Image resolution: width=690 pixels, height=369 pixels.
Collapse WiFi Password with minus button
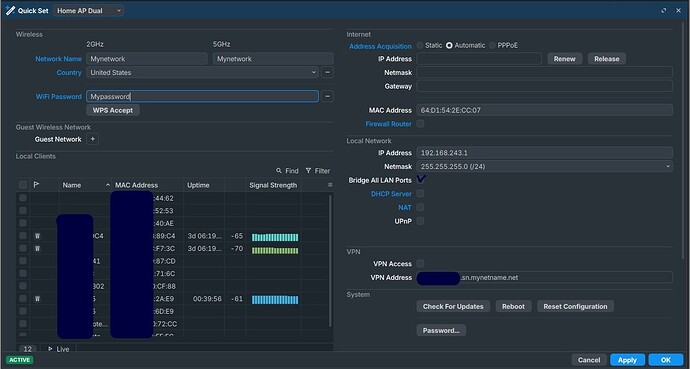(327, 96)
